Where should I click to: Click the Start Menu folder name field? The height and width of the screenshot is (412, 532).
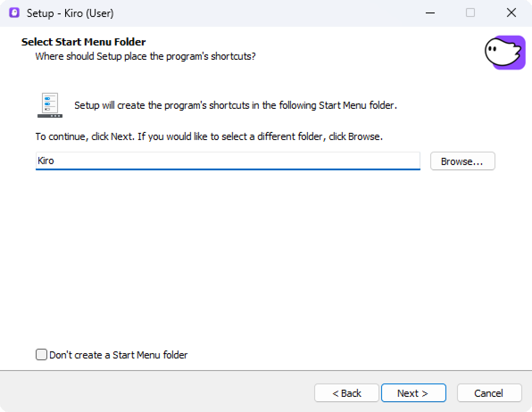pyautogui.click(x=228, y=161)
